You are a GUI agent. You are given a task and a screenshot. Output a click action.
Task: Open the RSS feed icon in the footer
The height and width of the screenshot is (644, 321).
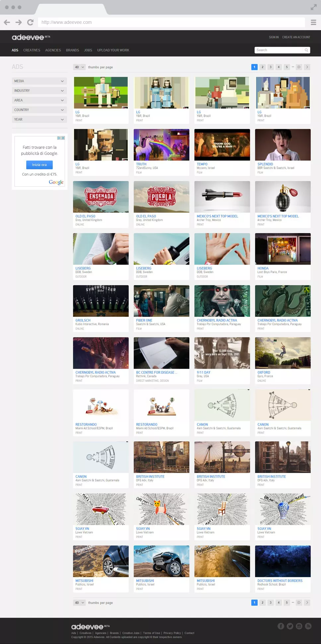pyautogui.click(x=308, y=626)
